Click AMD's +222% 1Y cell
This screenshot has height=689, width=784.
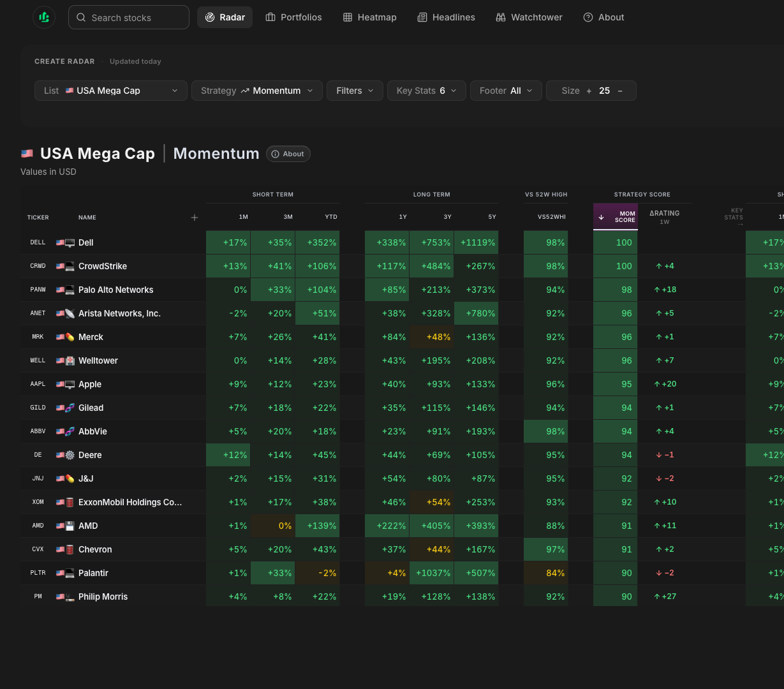coord(387,526)
